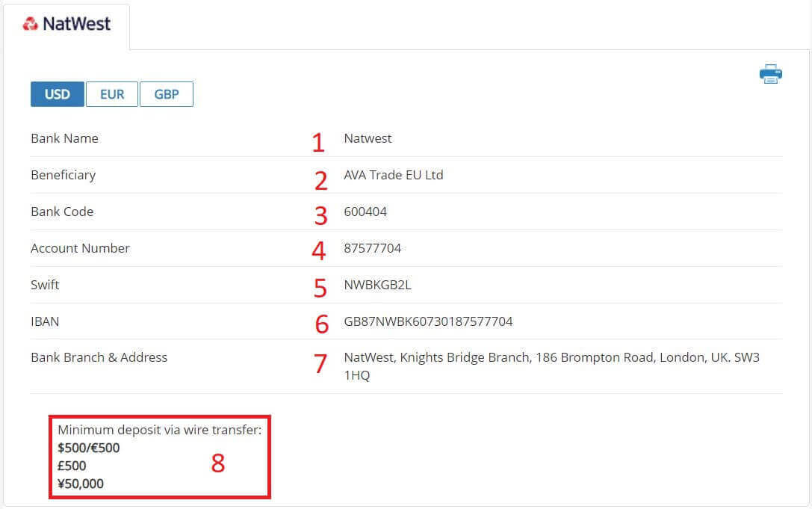Image resolution: width=812 pixels, height=509 pixels.
Task: Click the bank code 600404
Action: pyautogui.click(x=365, y=212)
